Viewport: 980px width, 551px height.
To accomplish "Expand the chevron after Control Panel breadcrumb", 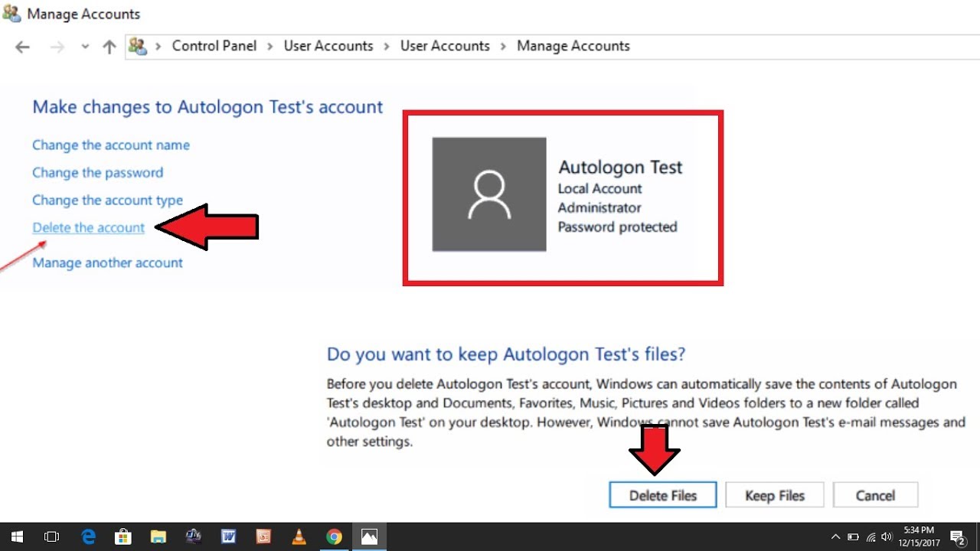I will (x=270, y=46).
